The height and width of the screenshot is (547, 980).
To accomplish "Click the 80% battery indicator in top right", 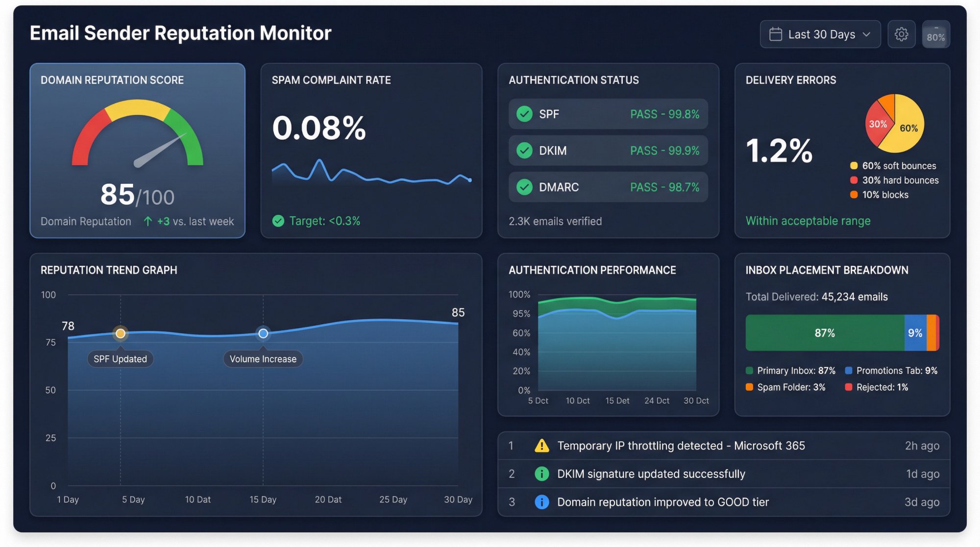I will [x=936, y=34].
